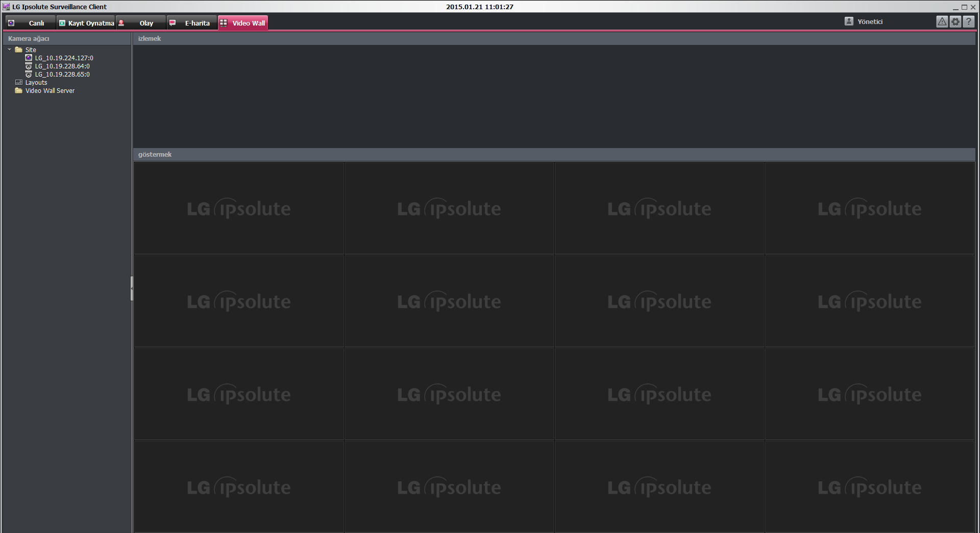Click the alert warning triangle icon

942,21
